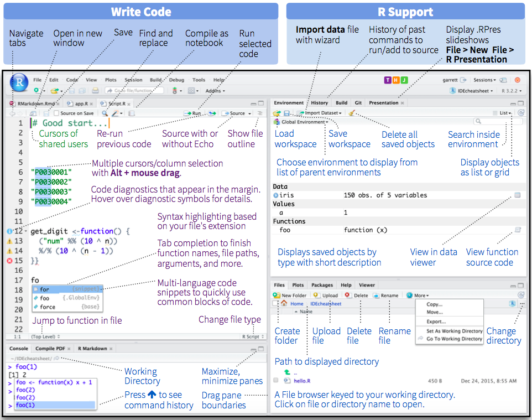The image size is (532, 420).
Task: Click the Re-run previous code icon
Action: (x=212, y=113)
